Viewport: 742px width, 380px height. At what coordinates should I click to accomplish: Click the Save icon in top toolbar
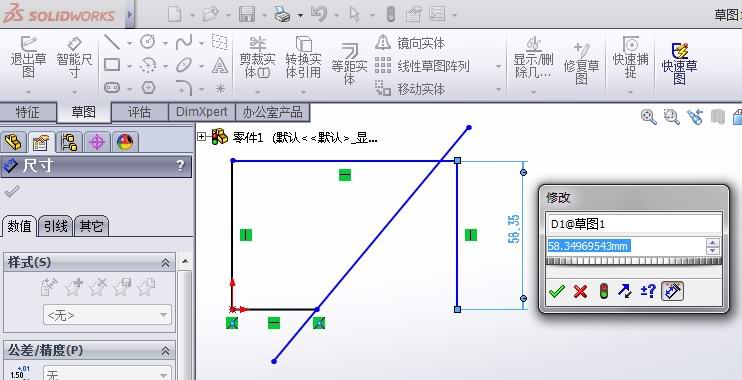(x=247, y=14)
